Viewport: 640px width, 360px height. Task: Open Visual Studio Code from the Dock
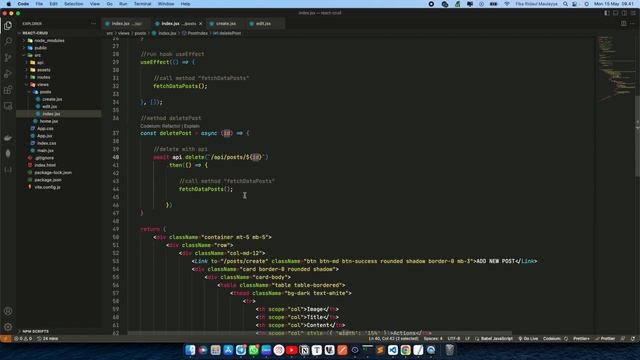tap(393, 350)
